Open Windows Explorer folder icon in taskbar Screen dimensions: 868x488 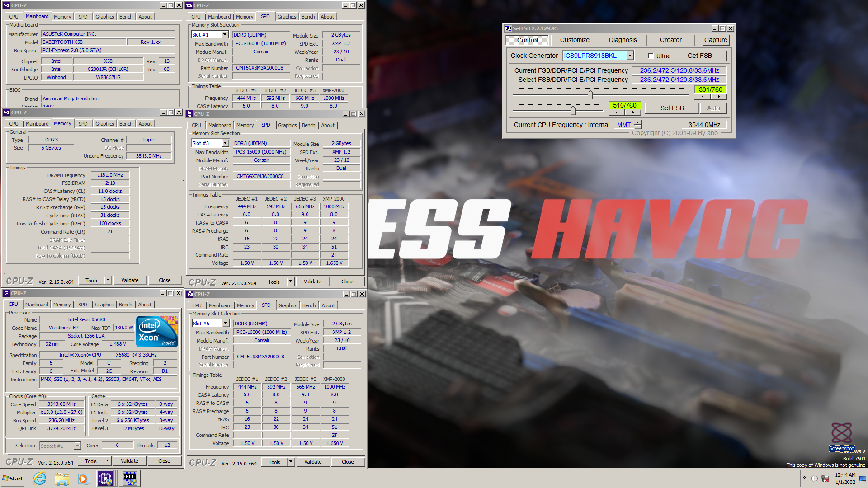62,478
